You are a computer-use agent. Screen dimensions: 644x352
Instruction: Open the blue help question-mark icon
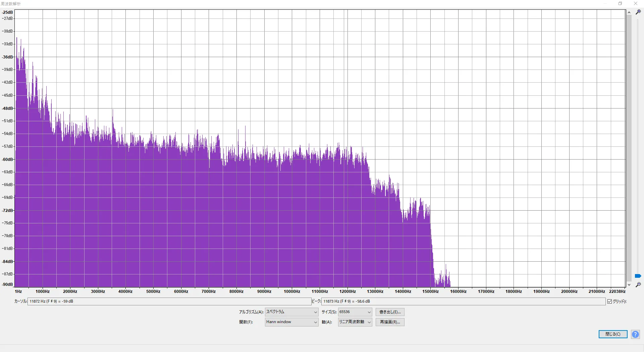(635, 334)
